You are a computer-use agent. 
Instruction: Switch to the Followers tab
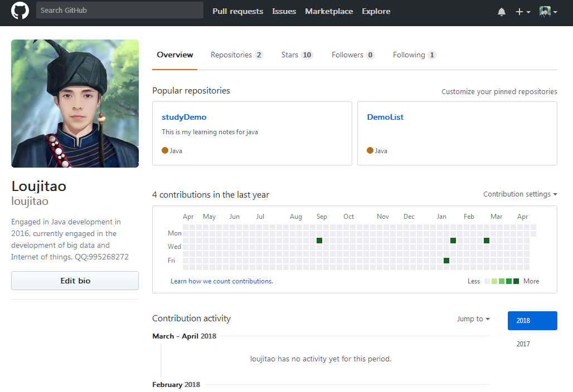pyautogui.click(x=353, y=55)
